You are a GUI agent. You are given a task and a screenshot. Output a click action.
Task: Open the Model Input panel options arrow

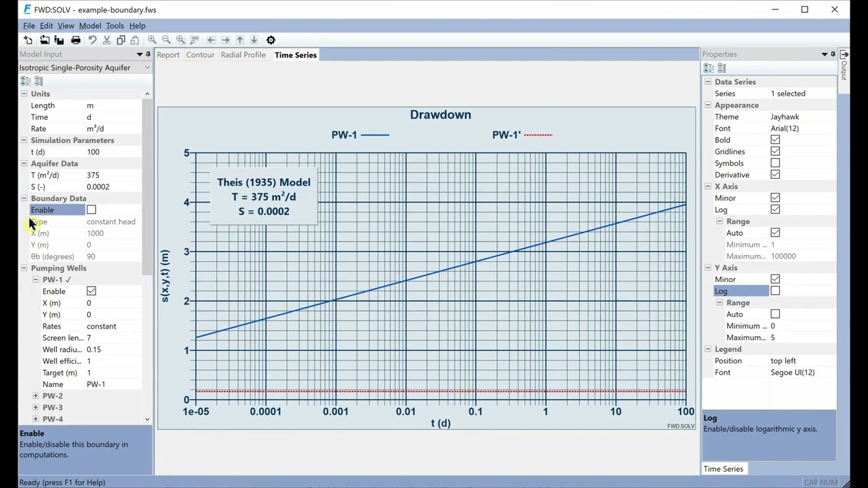140,54
